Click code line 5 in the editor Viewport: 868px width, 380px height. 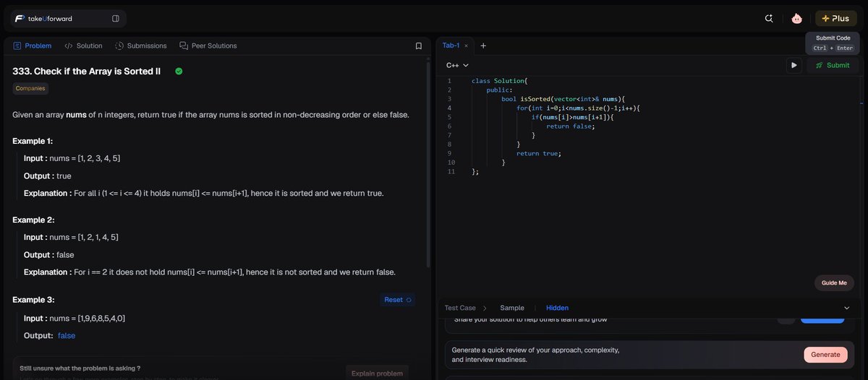pos(572,117)
